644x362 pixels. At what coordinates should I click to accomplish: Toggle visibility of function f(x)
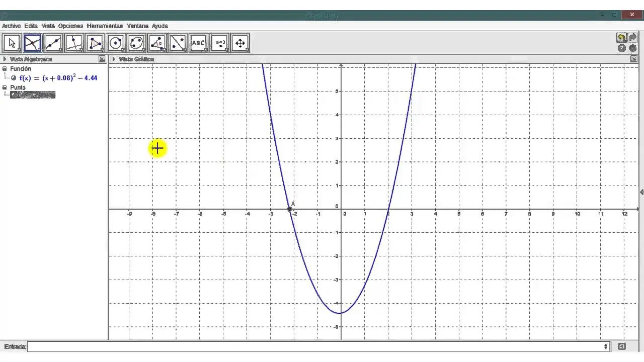tap(14, 78)
